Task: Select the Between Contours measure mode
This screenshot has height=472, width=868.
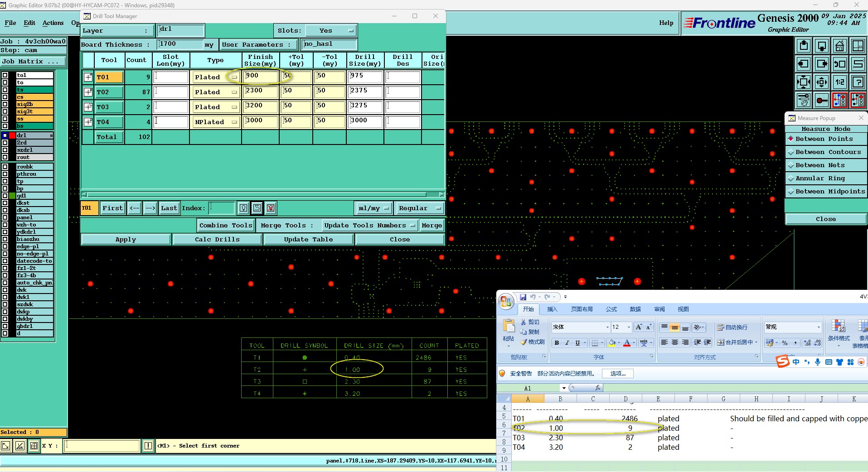Action: point(826,152)
